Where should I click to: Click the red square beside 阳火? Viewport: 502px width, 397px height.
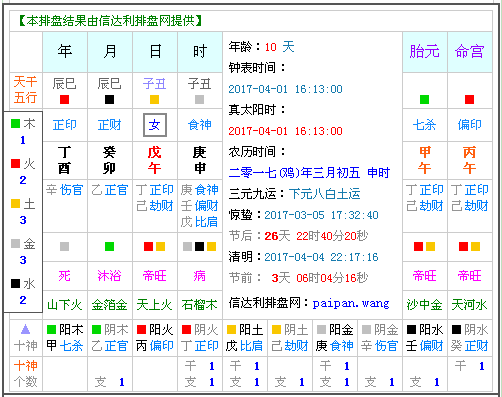coord(141,330)
